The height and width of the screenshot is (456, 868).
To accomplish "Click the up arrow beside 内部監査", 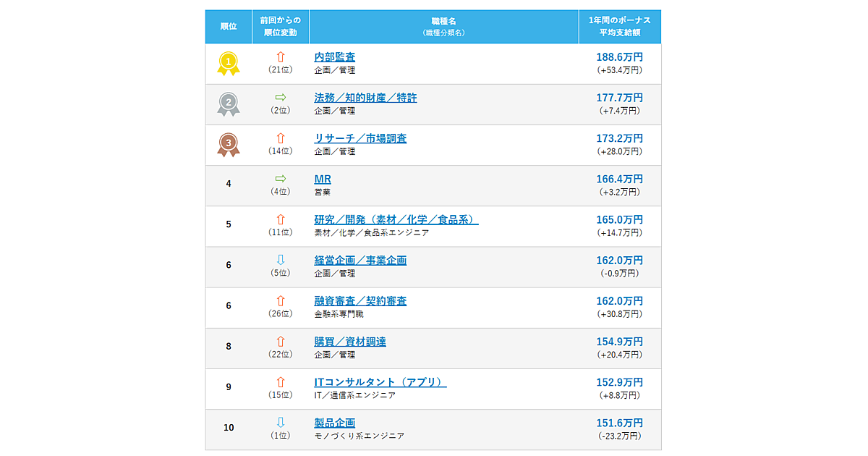I will pyautogui.click(x=281, y=56).
